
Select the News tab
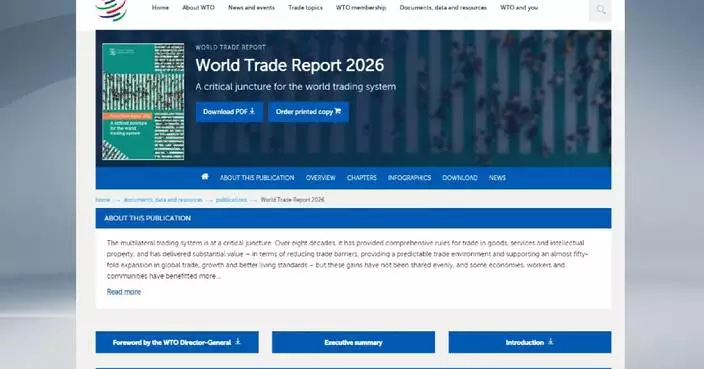pos(497,178)
